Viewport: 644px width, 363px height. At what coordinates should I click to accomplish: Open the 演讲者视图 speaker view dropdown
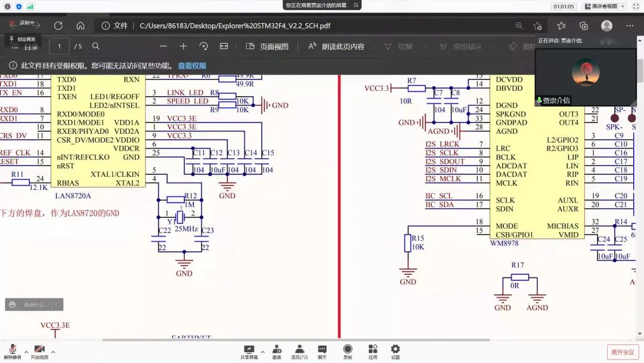[604, 7]
